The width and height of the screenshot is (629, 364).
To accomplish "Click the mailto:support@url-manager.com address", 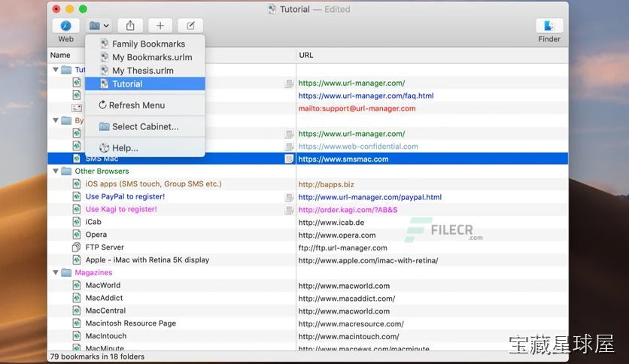I will point(357,108).
